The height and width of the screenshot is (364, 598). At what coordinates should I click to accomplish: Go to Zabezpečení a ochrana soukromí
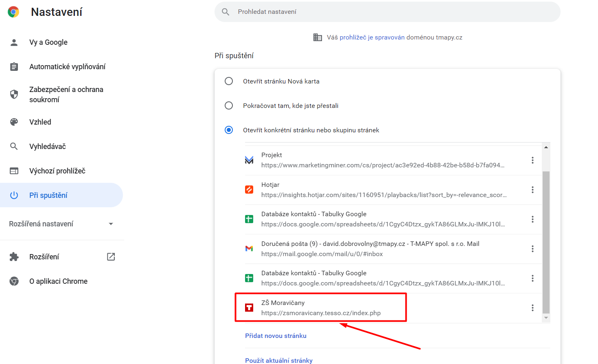pos(61,94)
